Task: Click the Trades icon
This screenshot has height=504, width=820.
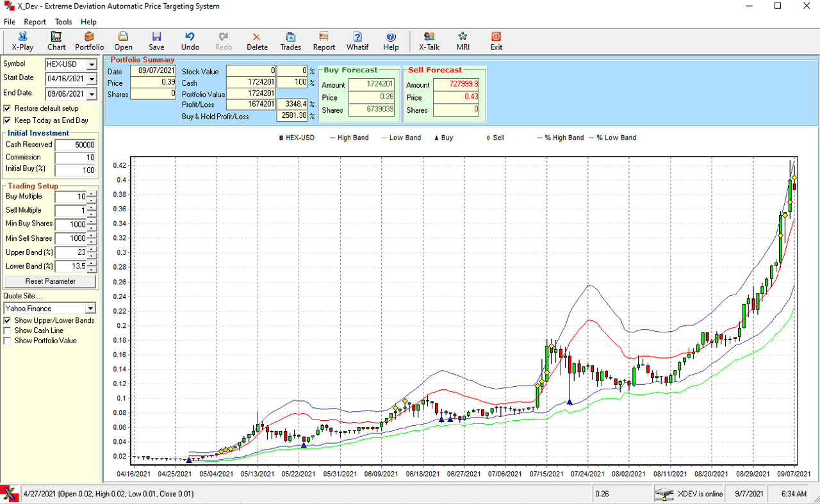Action: coord(290,40)
